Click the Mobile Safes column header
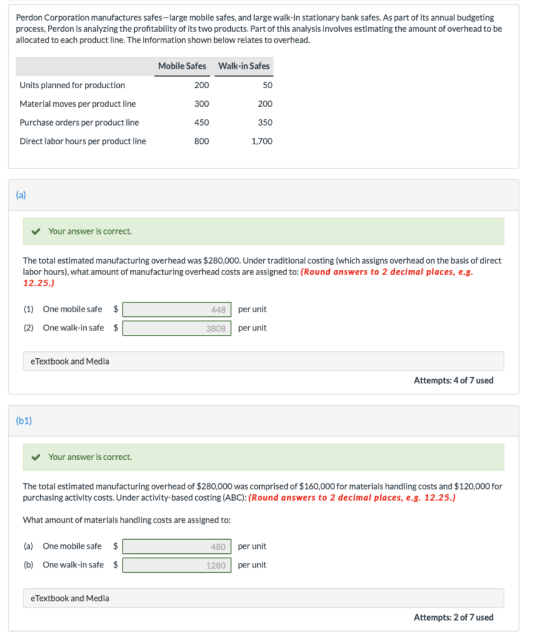 tap(182, 66)
